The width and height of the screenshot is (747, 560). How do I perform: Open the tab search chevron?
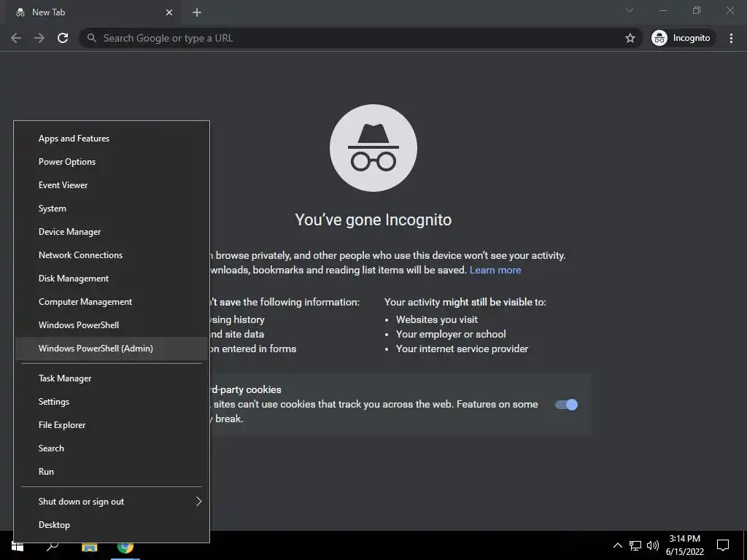[x=630, y=10]
